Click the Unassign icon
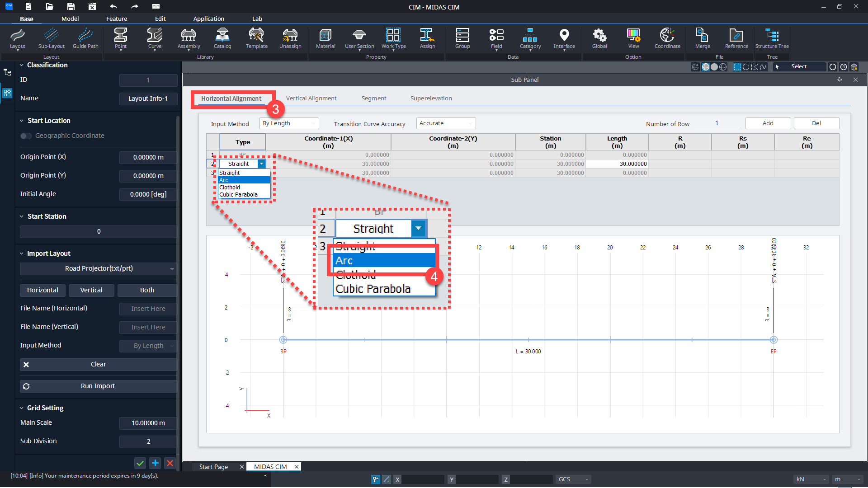The height and width of the screenshot is (488, 868). click(290, 38)
